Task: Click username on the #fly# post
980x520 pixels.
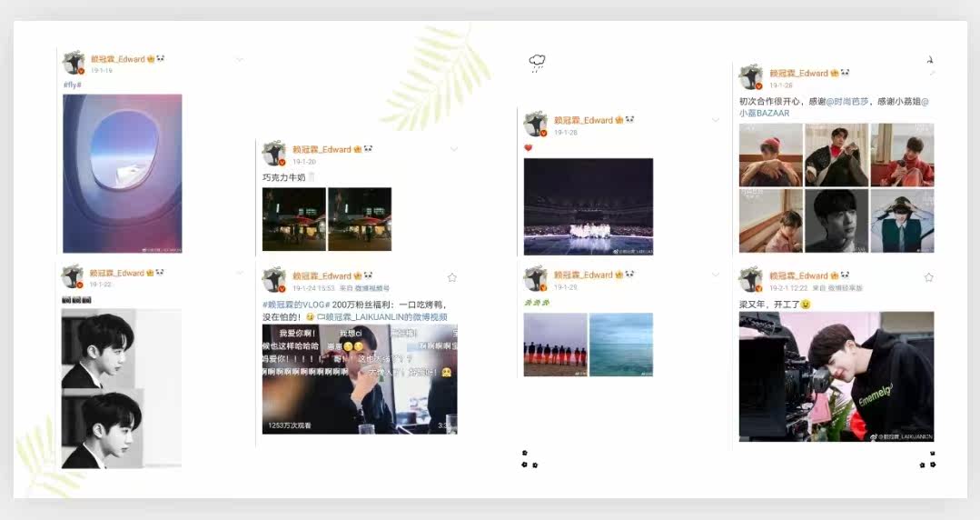Action: (x=118, y=59)
